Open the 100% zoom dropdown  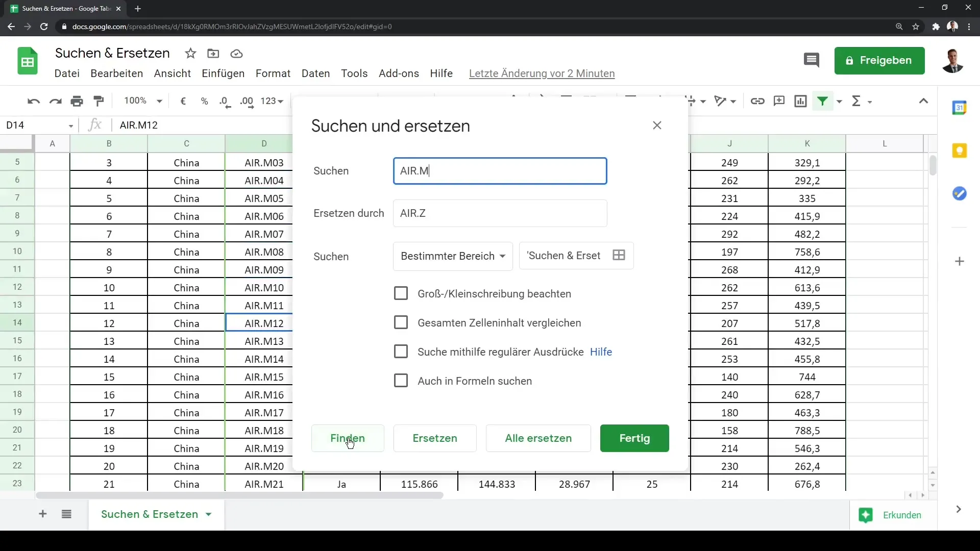(143, 101)
